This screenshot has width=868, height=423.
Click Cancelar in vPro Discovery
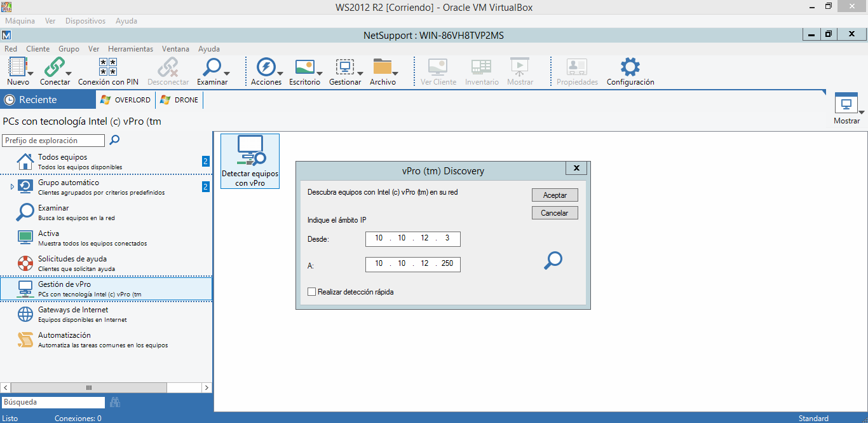(555, 213)
